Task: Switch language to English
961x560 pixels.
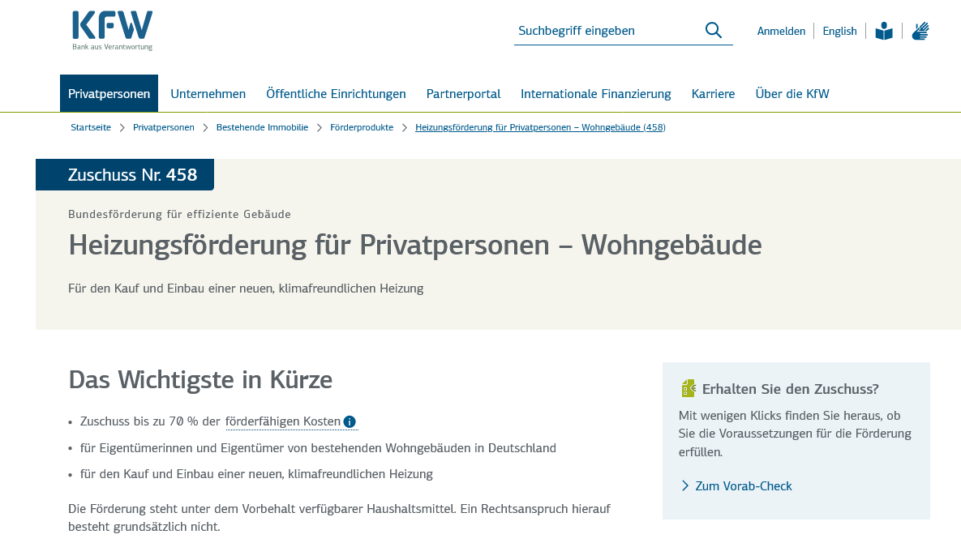Action: [839, 30]
